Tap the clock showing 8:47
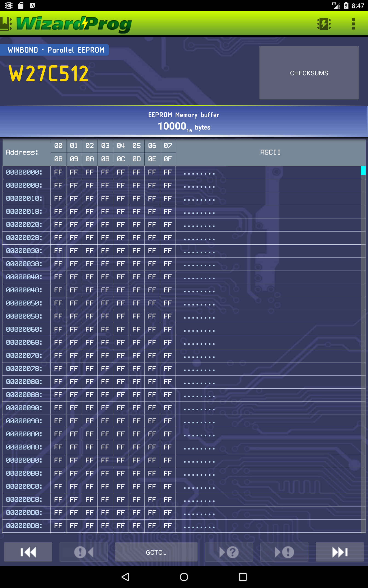 click(358, 6)
